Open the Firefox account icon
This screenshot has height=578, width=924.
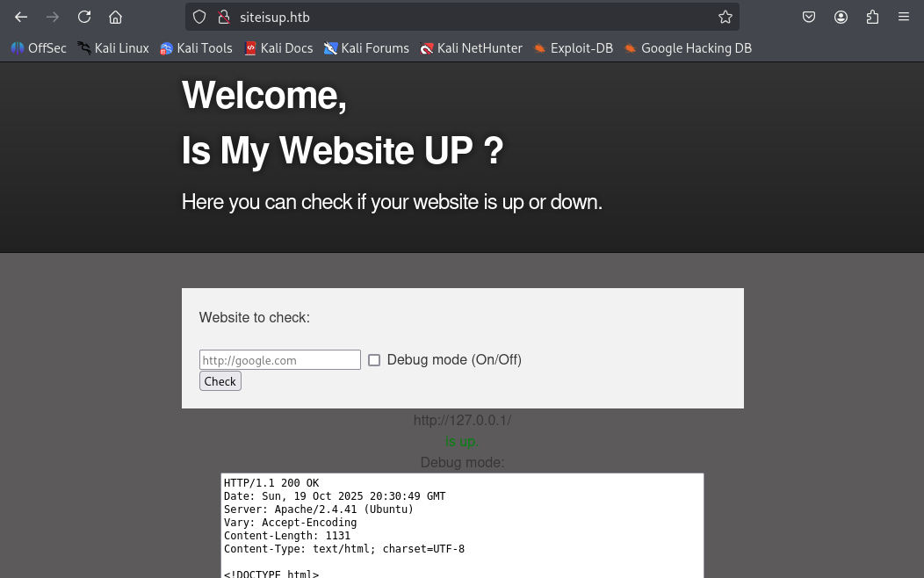click(841, 17)
